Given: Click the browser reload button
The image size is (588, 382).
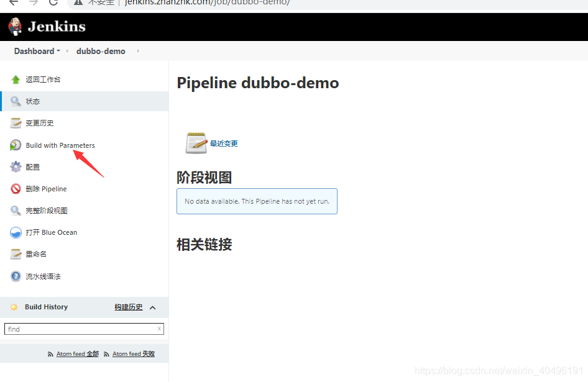Looking at the screenshot, I should coord(53,2).
